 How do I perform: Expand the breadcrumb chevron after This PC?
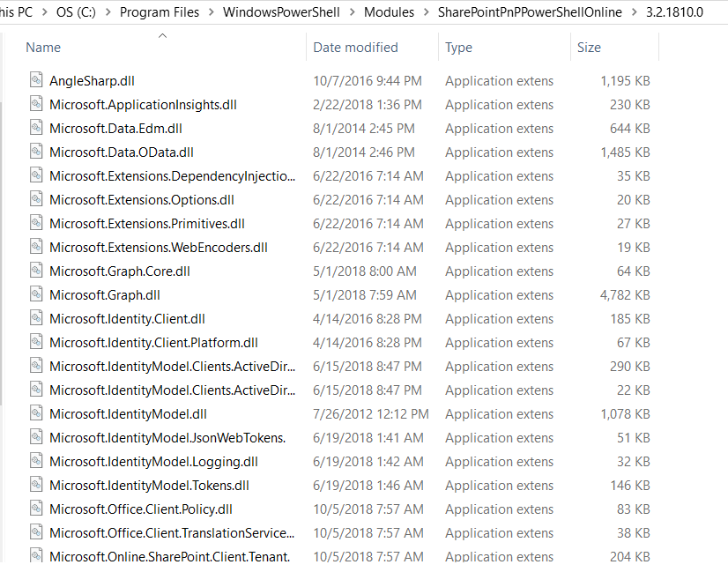45,12
